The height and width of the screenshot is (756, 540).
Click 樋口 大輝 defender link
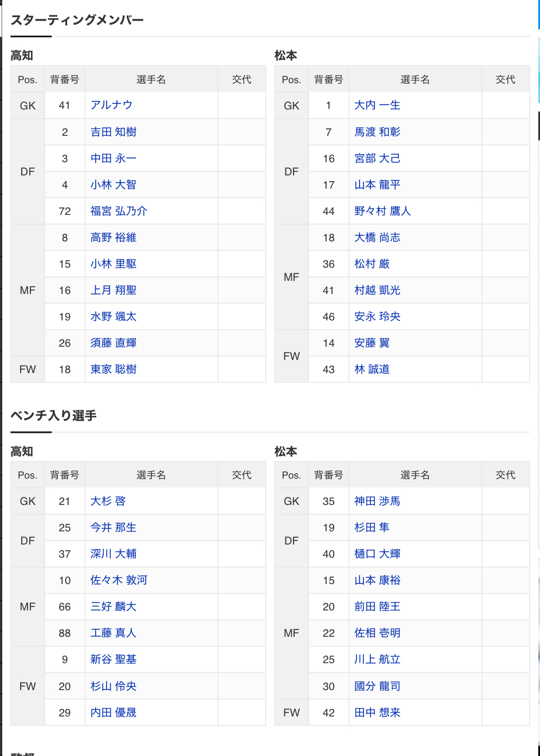(x=377, y=554)
